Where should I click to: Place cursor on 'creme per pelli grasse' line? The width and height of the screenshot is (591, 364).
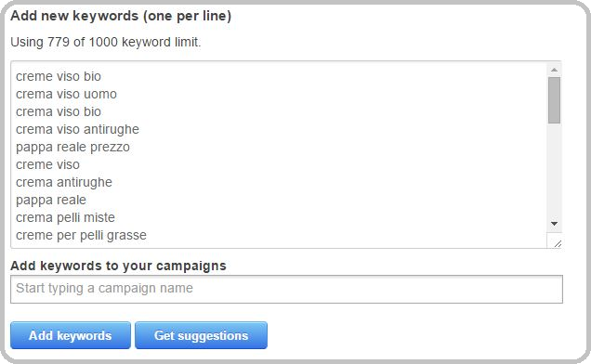(x=81, y=236)
